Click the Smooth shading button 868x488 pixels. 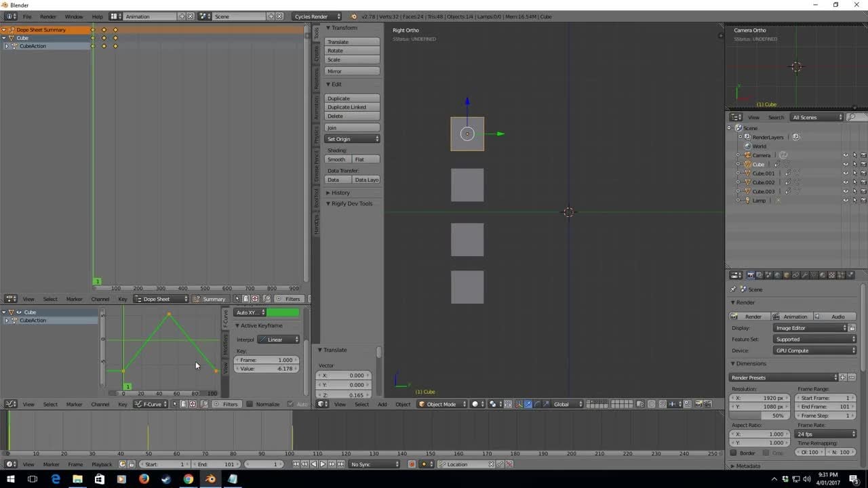click(x=337, y=159)
